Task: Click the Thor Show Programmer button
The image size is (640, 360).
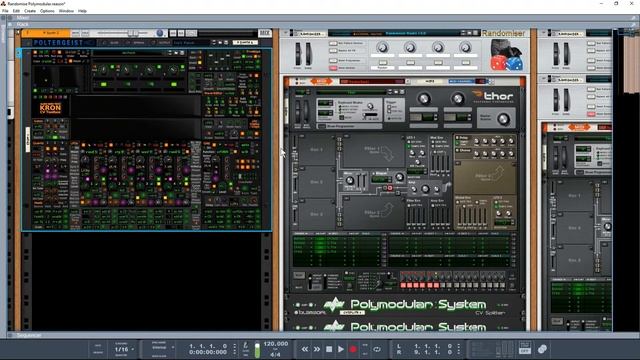Action: 322,126
